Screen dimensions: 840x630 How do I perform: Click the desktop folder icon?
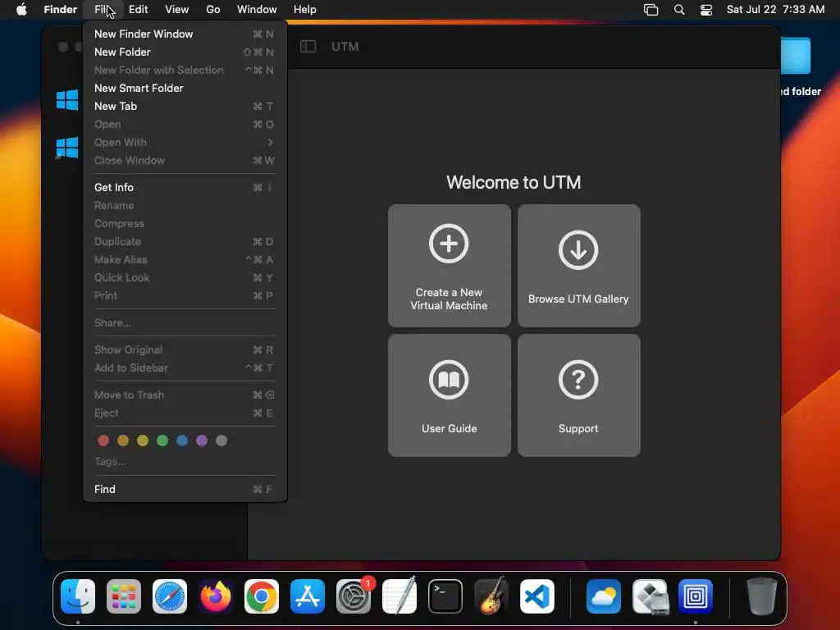(796, 56)
